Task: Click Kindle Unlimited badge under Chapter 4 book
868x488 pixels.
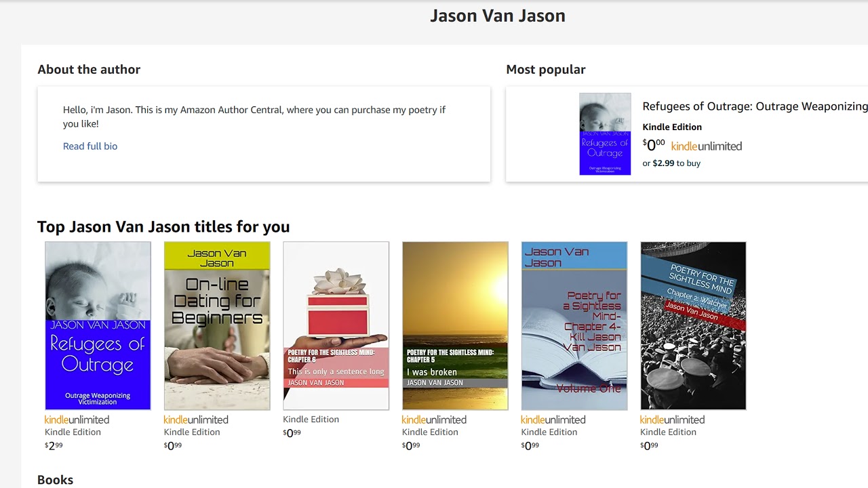Action: click(553, 420)
